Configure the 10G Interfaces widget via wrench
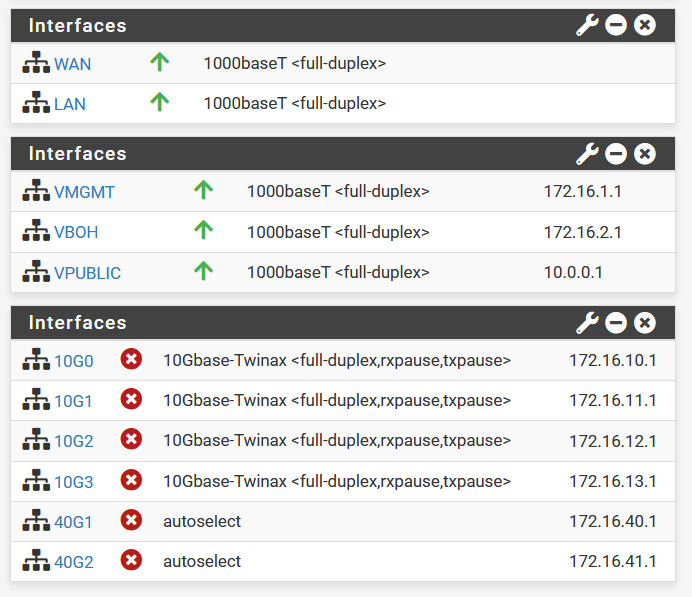Screen dimensions: 692x597 587,322
